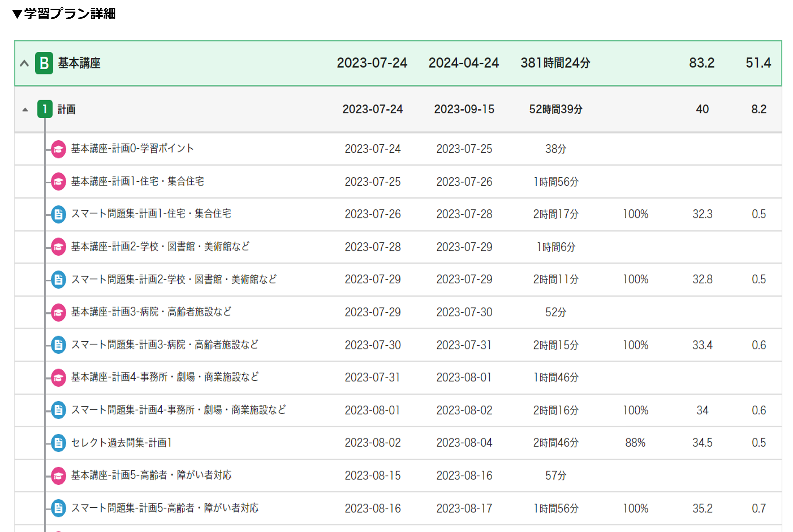Viewport: 793px width, 532px height.
Task: Collapse the 計画 subsection triangle
Action: [25, 109]
